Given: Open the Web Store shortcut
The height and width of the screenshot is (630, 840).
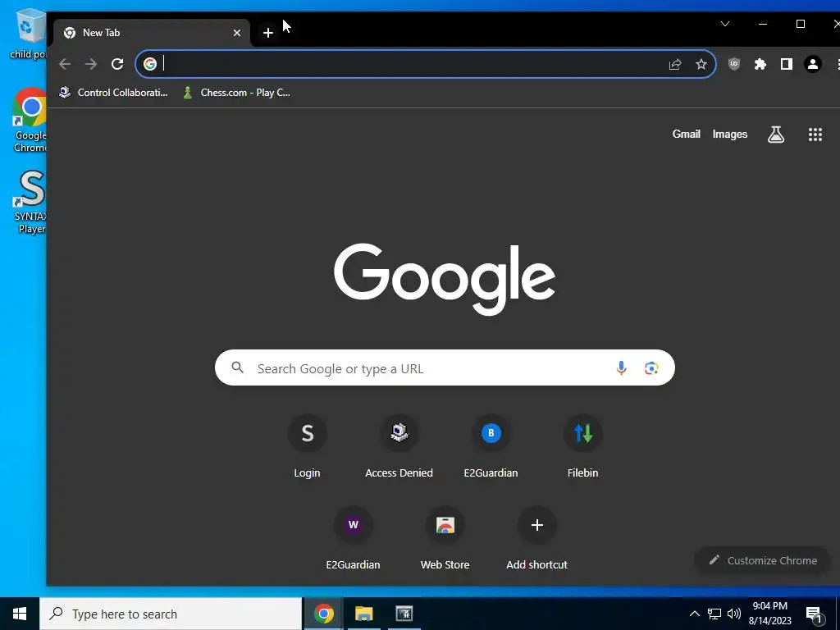Looking at the screenshot, I should [445, 540].
